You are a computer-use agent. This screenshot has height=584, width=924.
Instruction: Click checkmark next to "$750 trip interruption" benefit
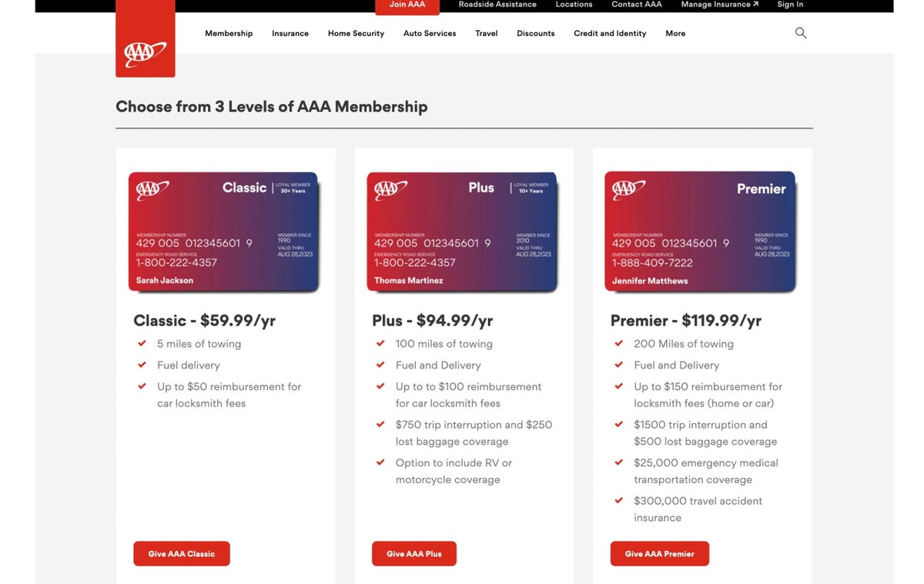[x=380, y=424]
